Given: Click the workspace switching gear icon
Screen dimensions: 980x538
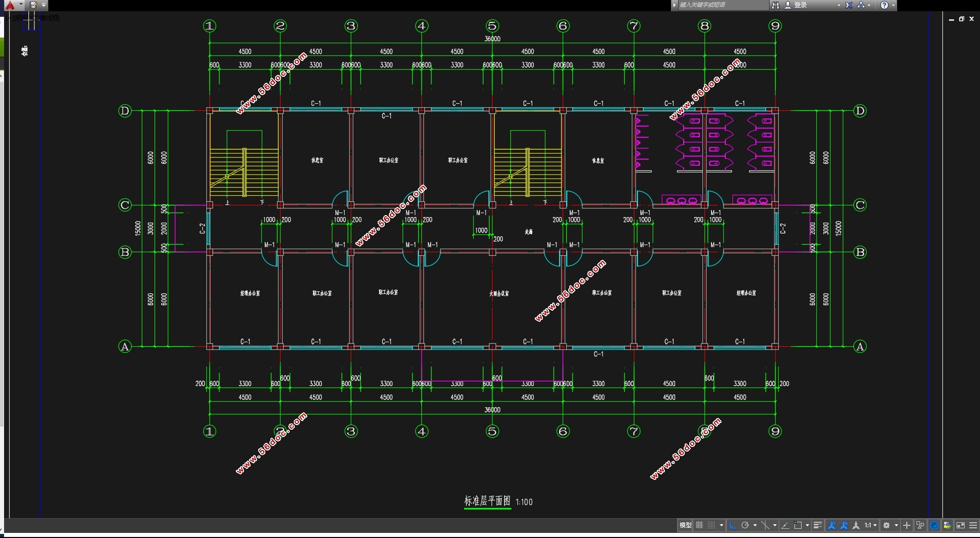Looking at the screenshot, I should coord(886,525).
